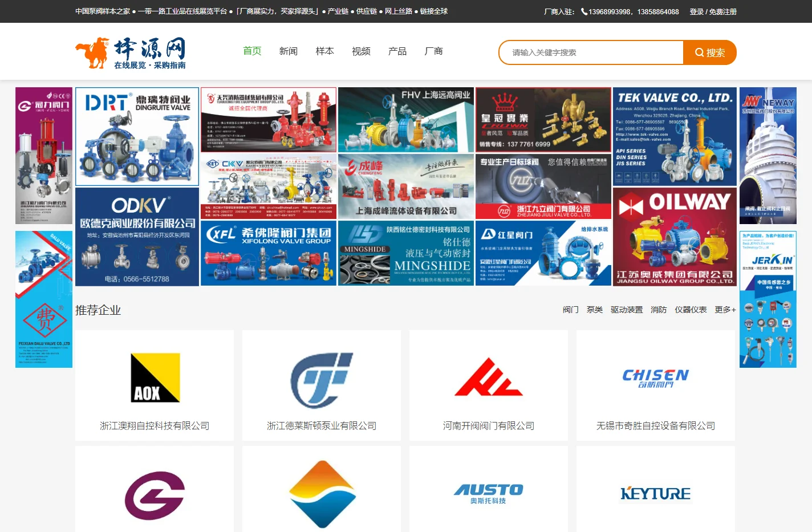The width and height of the screenshot is (812, 532).
Task: Click the 推荐企业 section heading
Action: tap(98, 310)
